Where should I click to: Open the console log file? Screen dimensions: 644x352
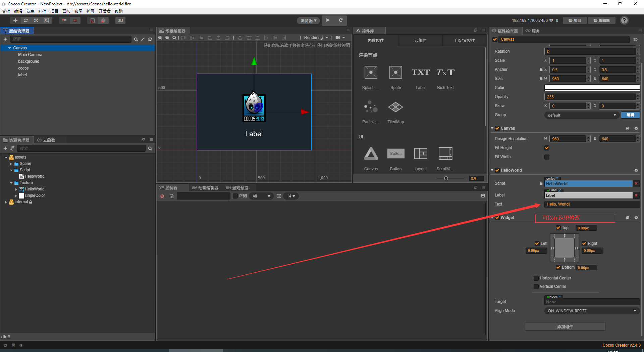(x=172, y=196)
